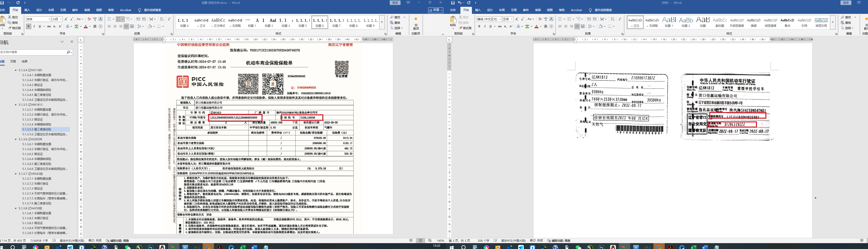This screenshot has height=249, width=868.
Task: Decrease font size in the right Word window
Action: tap(523, 19)
